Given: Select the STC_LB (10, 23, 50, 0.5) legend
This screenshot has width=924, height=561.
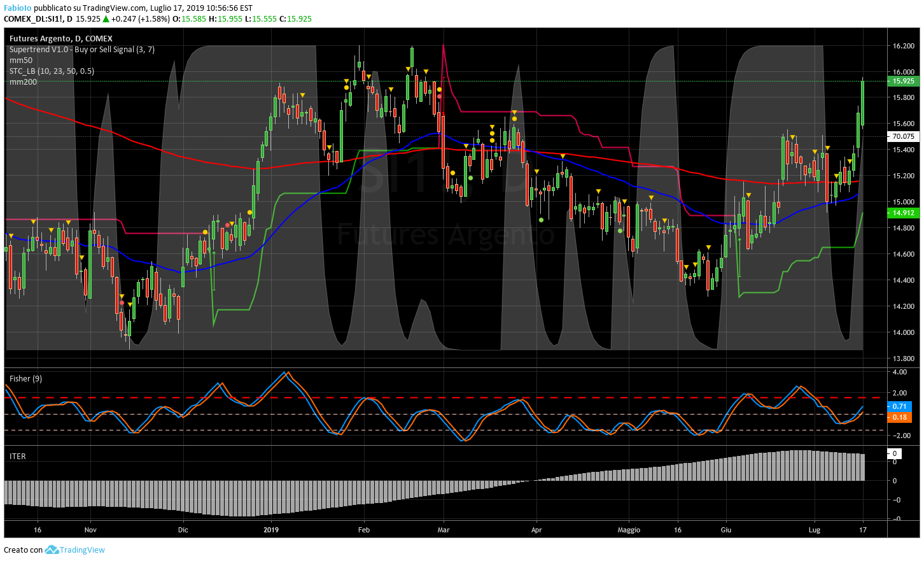Looking at the screenshot, I should (x=52, y=71).
